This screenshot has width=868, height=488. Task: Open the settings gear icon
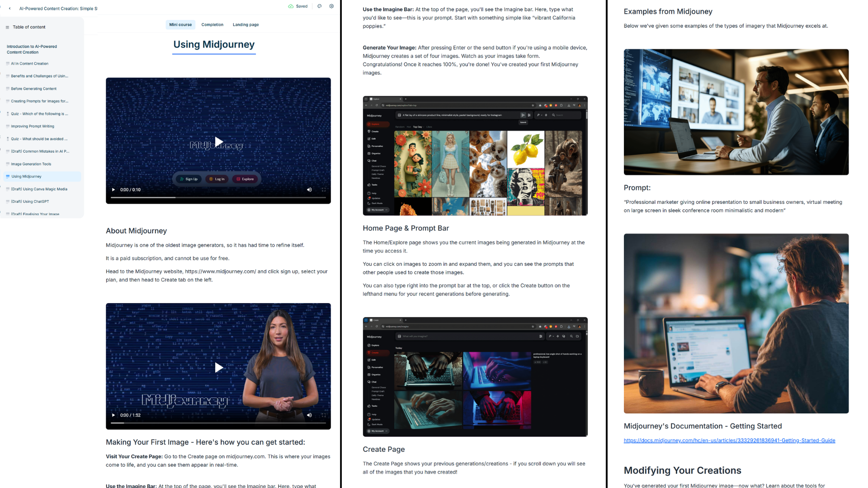331,6
